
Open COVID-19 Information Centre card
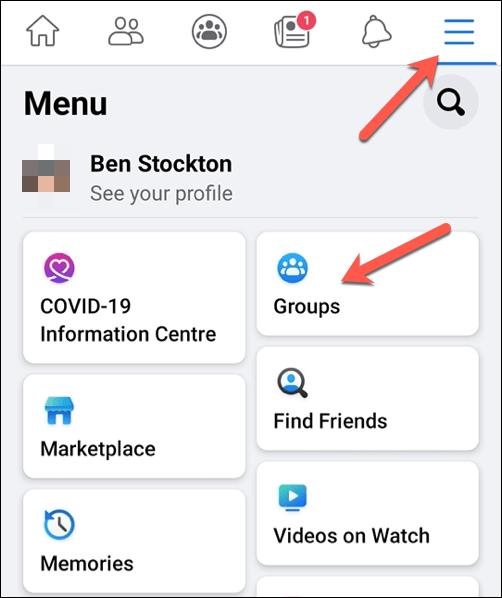[x=134, y=297]
